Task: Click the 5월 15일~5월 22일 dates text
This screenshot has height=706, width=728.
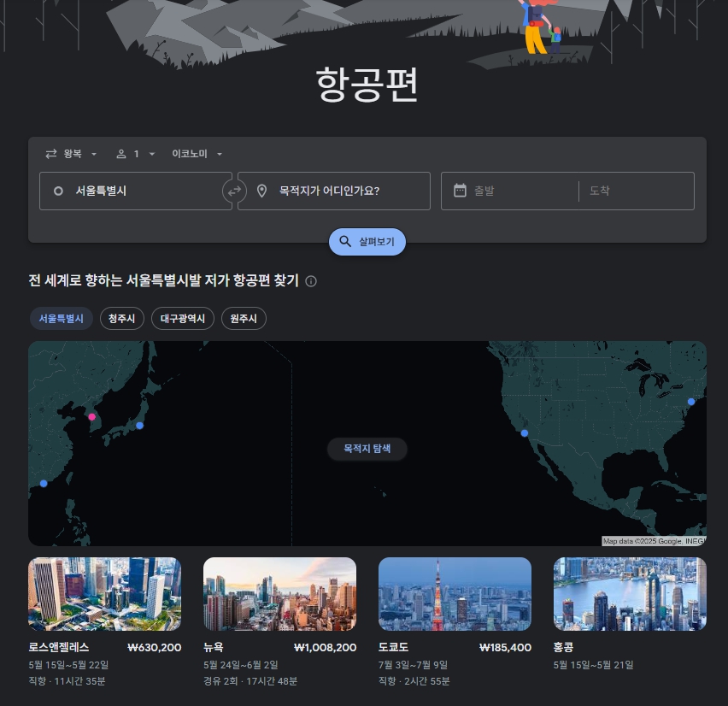Action: 68,665
